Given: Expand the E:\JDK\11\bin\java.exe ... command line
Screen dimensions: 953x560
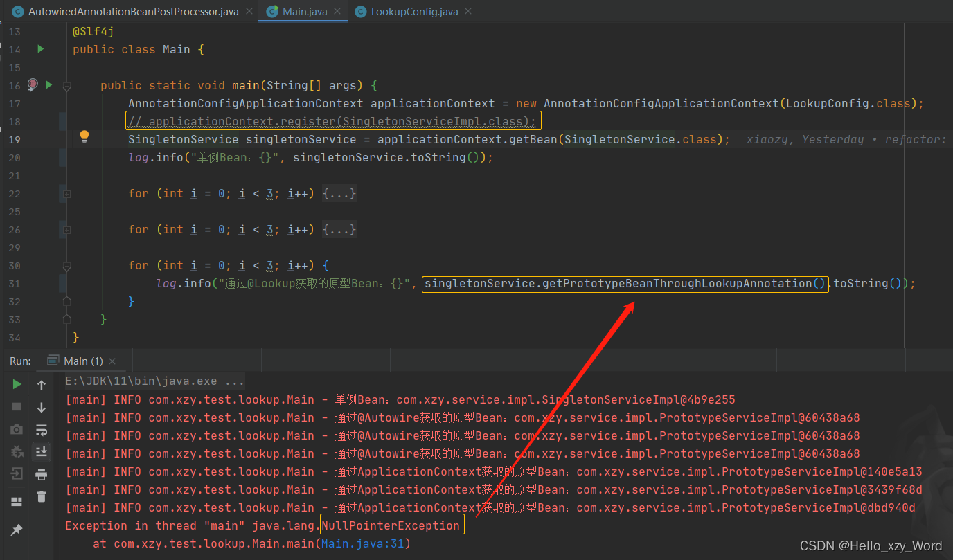Looking at the screenshot, I should [154, 381].
